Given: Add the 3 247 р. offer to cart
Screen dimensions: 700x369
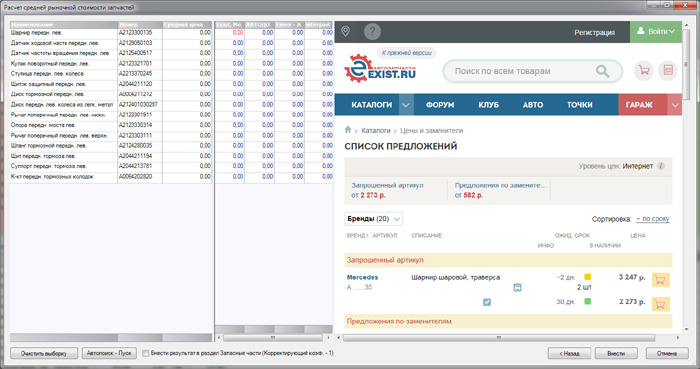Looking at the screenshot, I should click(x=661, y=280).
